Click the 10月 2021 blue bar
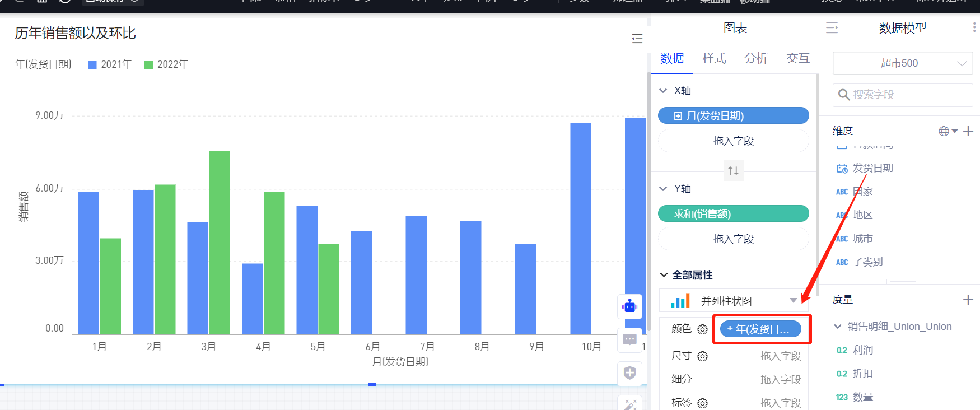Image resolution: width=980 pixels, height=410 pixels. point(581,229)
